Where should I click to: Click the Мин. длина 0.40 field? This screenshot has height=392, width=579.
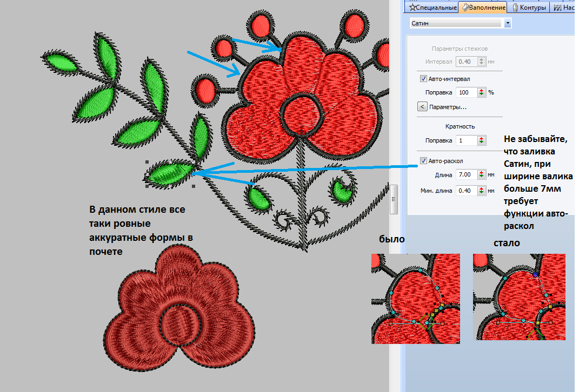click(465, 191)
